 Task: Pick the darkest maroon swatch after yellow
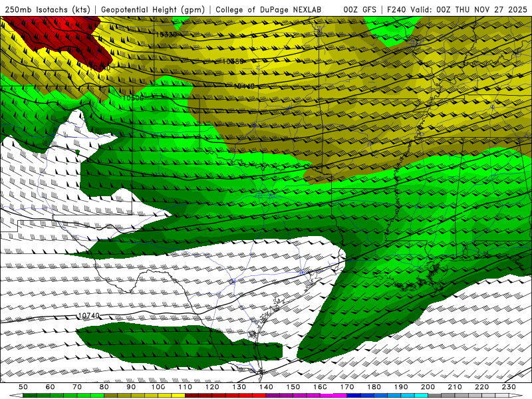(192, 395)
